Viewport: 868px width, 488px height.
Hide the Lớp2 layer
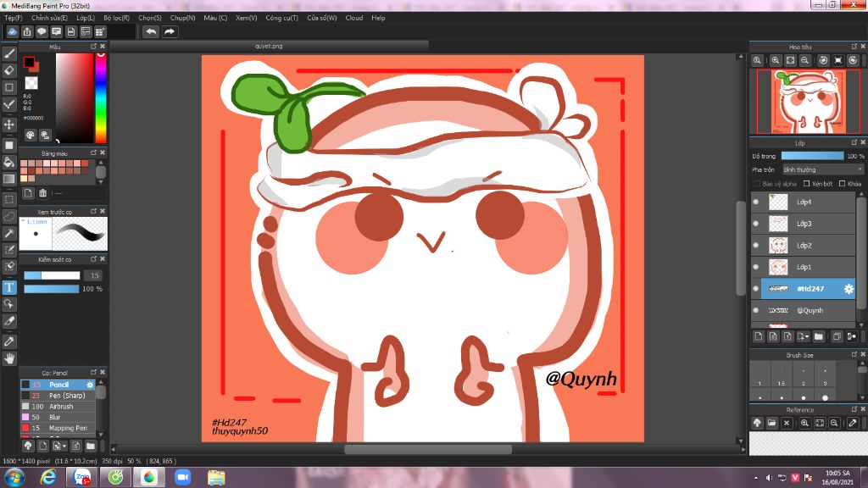coord(755,245)
